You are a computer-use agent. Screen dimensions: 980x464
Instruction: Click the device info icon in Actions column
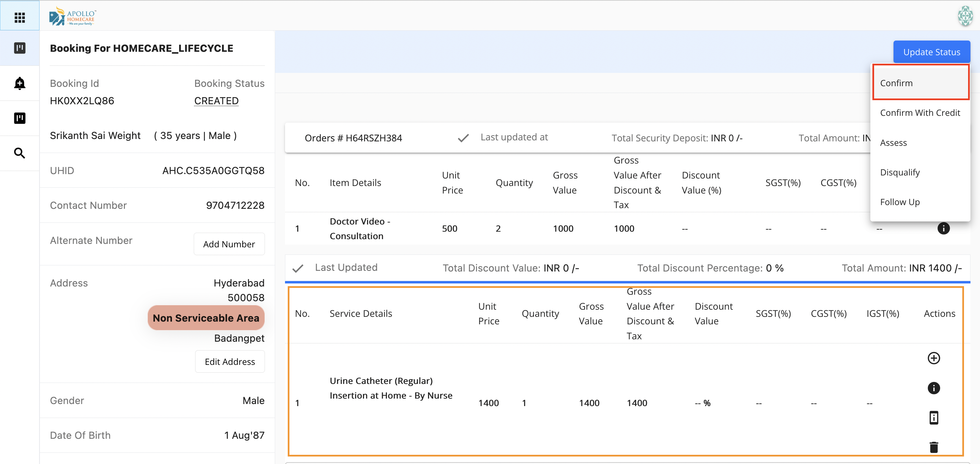(933, 418)
